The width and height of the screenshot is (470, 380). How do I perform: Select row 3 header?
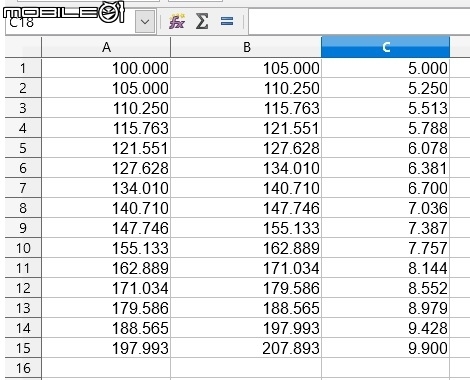[x=23, y=108]
